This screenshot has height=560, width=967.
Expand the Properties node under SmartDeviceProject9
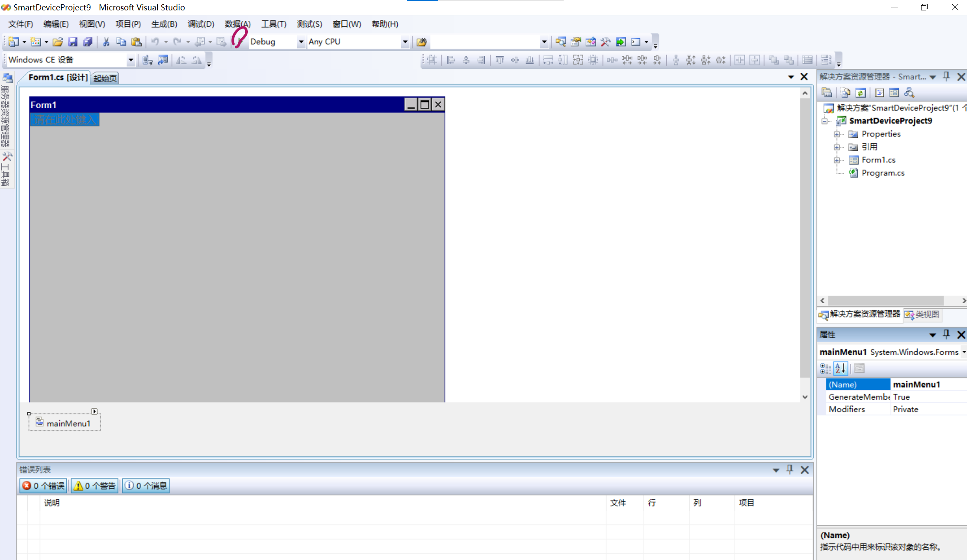[x=837, y=134]
